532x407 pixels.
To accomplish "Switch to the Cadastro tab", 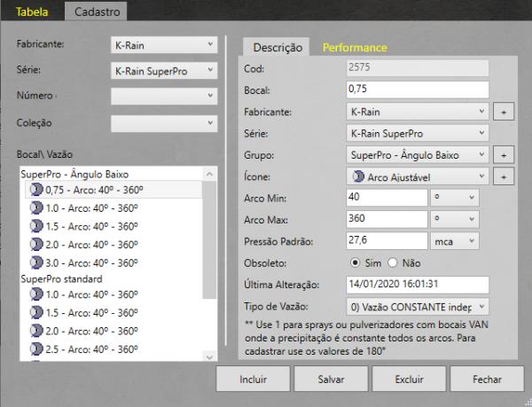I will 98,12.
